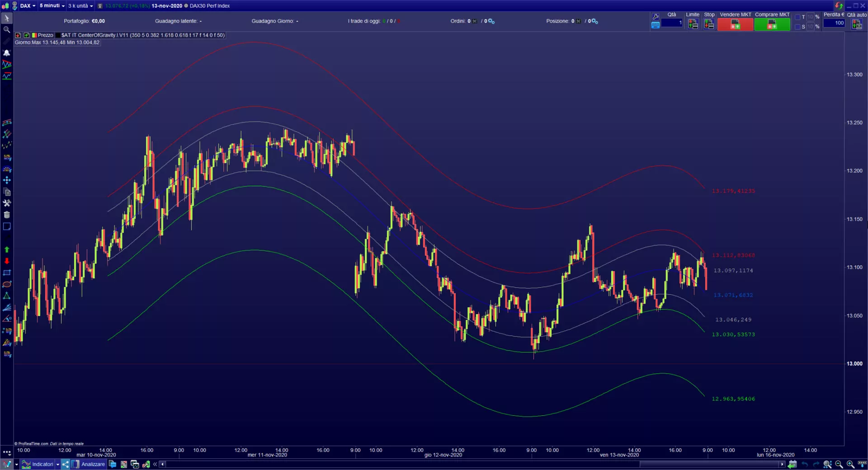868x470 pixels.
Task: Toggle the drawing pencil mode button
Action: pos(7,464)
